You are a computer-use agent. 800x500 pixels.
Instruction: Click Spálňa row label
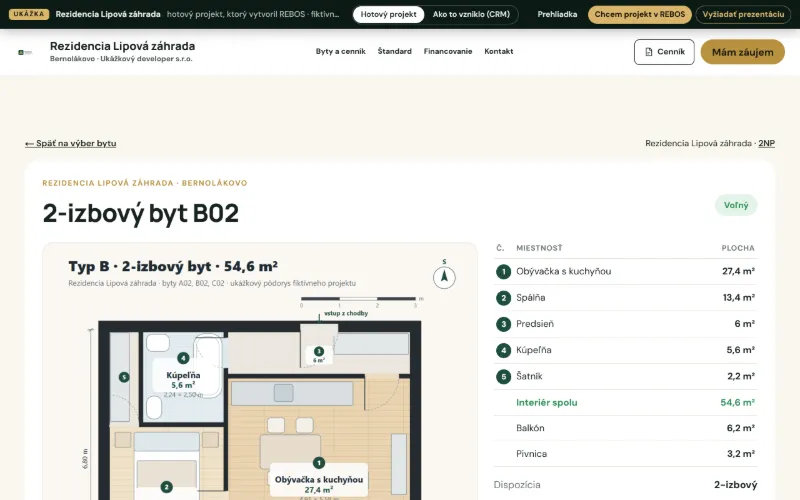(x=531, y=298)
